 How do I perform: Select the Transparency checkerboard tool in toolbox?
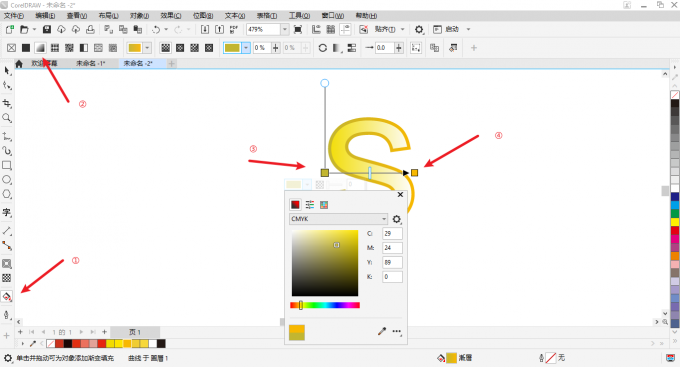7,278
